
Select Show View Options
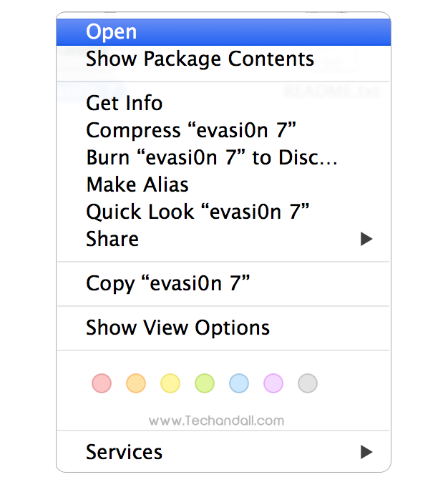pos(177,328)
